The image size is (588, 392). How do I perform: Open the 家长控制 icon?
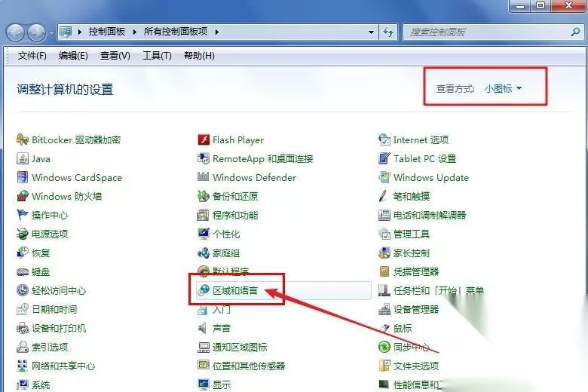click(x=384, y=253)
